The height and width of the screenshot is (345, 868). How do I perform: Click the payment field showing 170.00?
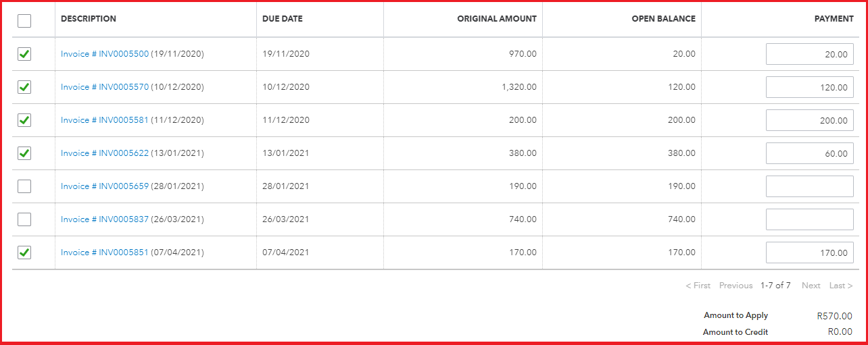[810, 253]
